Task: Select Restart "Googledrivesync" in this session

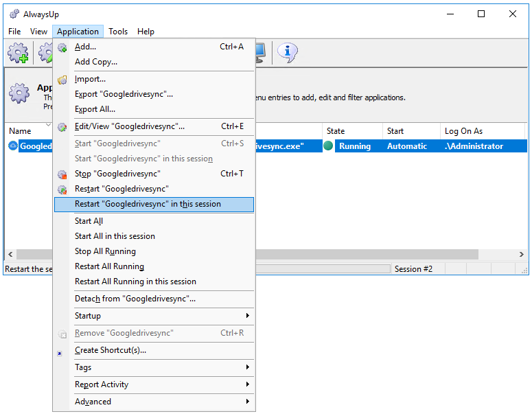Action: point(154,205)
